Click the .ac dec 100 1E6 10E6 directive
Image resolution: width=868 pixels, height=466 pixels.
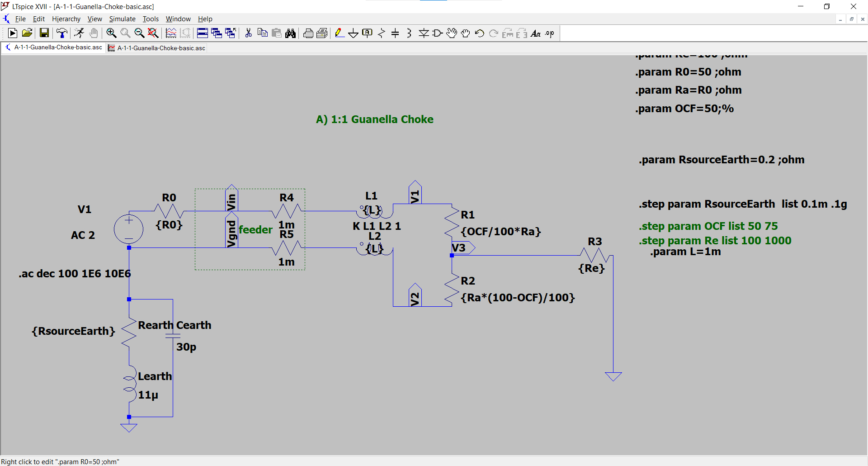pyautogui.click(x=75, y=274)
